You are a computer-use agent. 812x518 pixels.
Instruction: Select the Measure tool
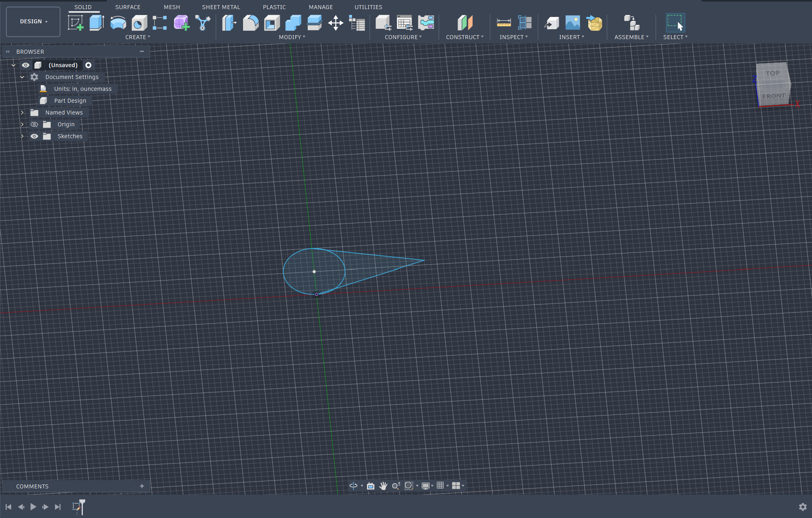point(504,23)
